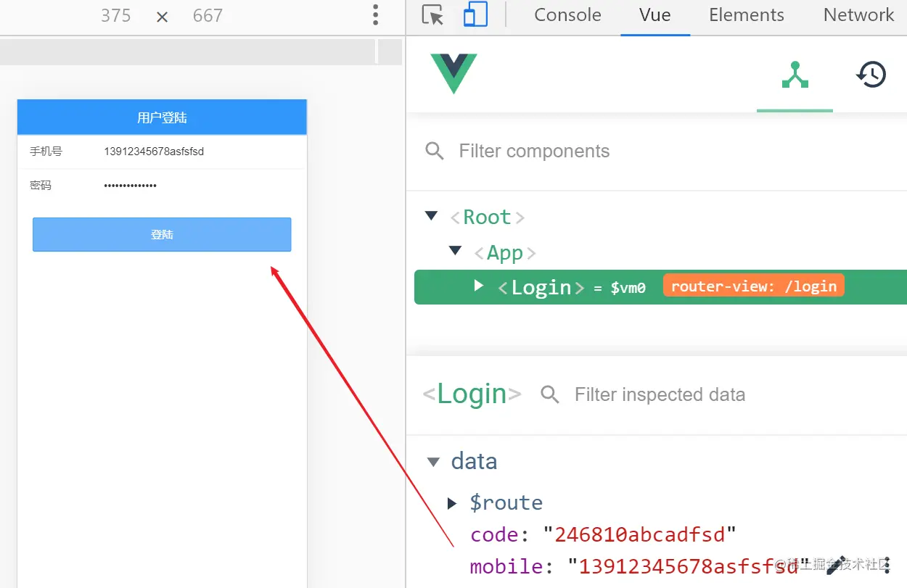Viewport: 907px width, 588px height.
Task: Open the Elements tab
Action: point(746,15)
